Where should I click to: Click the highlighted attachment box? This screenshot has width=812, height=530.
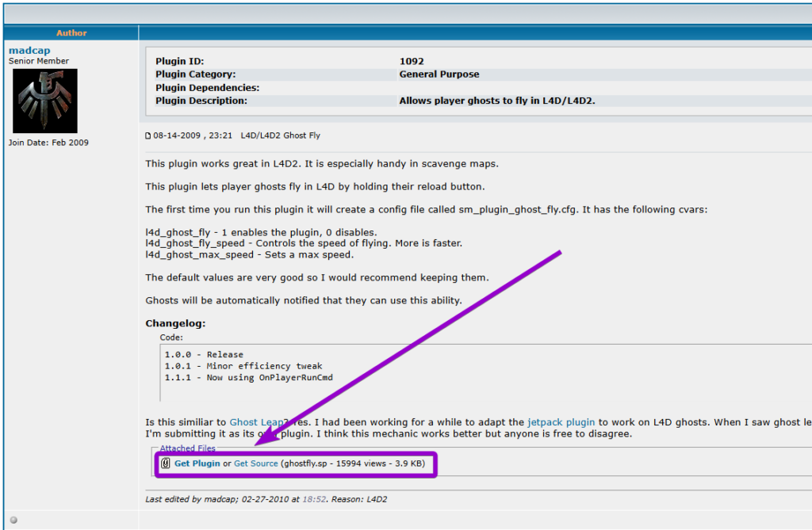pos(297,464)
